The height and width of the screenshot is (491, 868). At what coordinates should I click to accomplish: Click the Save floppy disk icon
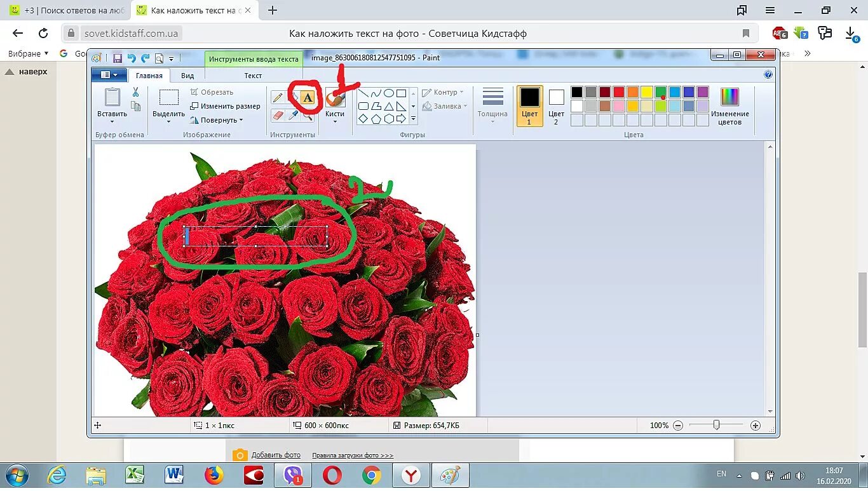[x=117, y=58]
